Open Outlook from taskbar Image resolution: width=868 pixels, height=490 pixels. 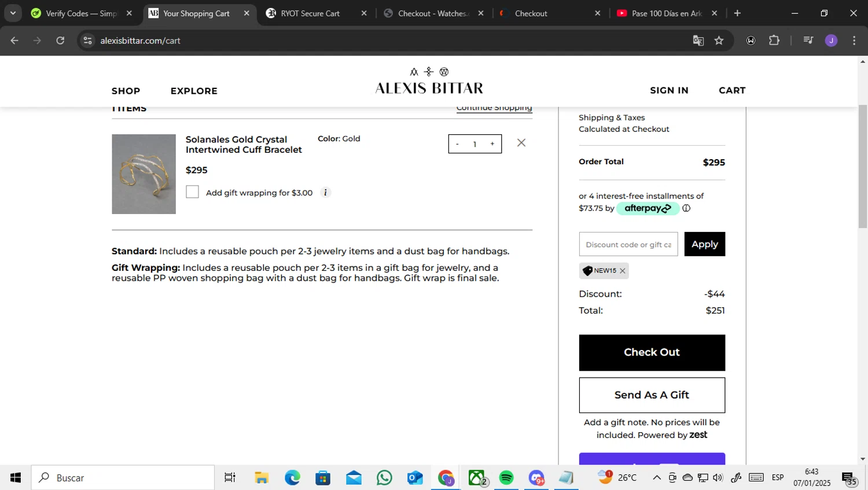pyautogui.click(x=415, y=478)
